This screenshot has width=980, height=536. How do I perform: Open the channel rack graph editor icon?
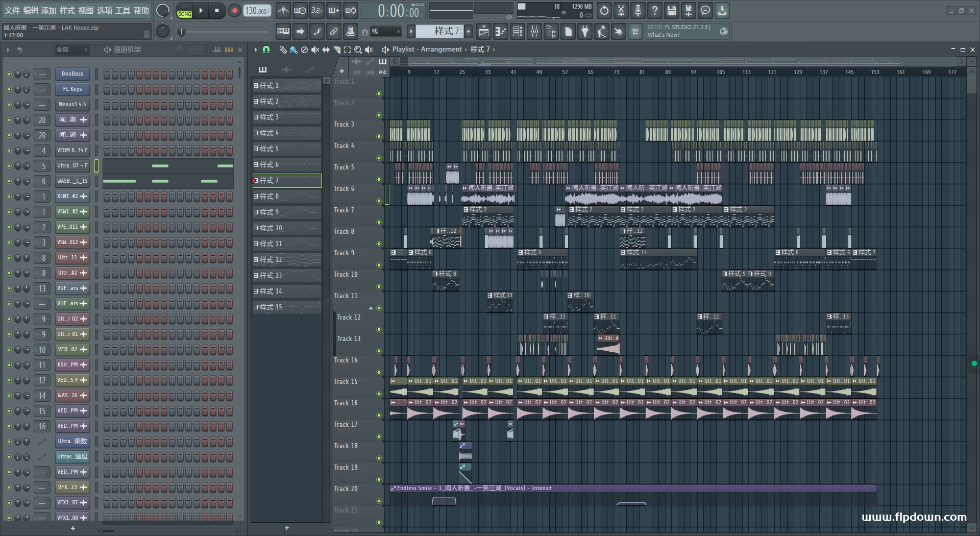tap(217, 50)
